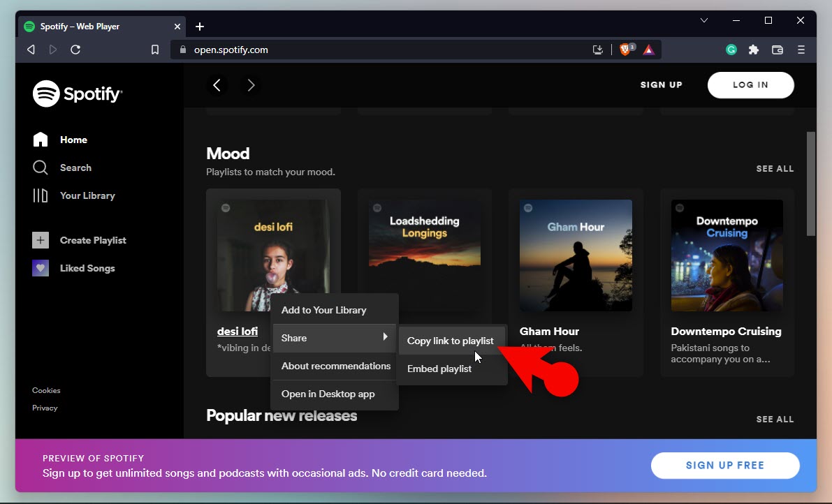Viewport: 832px width, 504px height.
Task: Open the Privacy link
Action: click(45, 408)
